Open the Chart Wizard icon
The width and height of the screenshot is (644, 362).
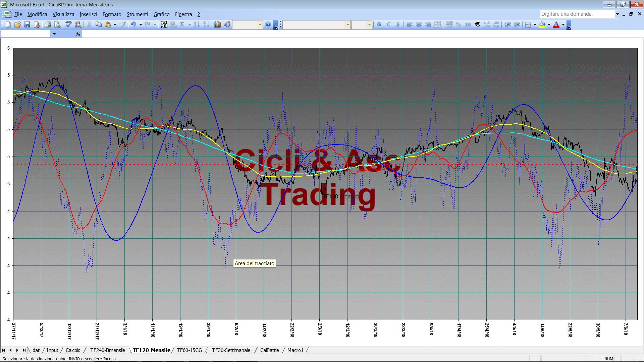pyautogui.click(x=218, y=24)
